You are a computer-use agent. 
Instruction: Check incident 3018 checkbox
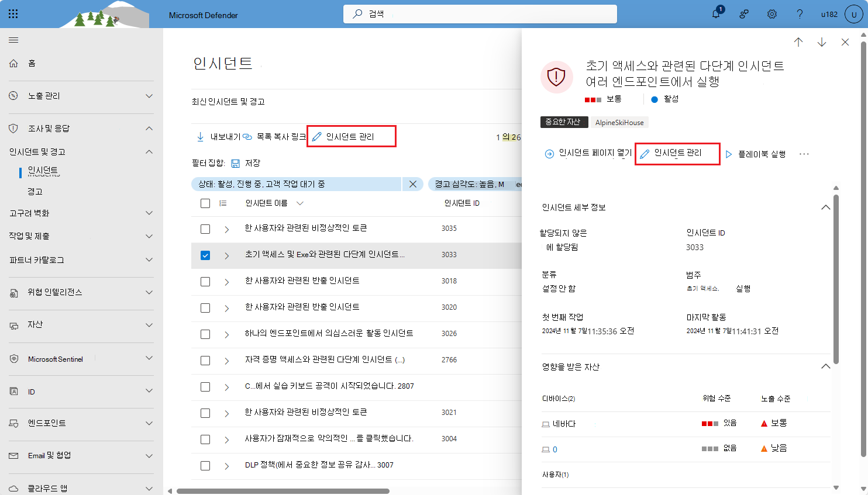click(205, 282)
